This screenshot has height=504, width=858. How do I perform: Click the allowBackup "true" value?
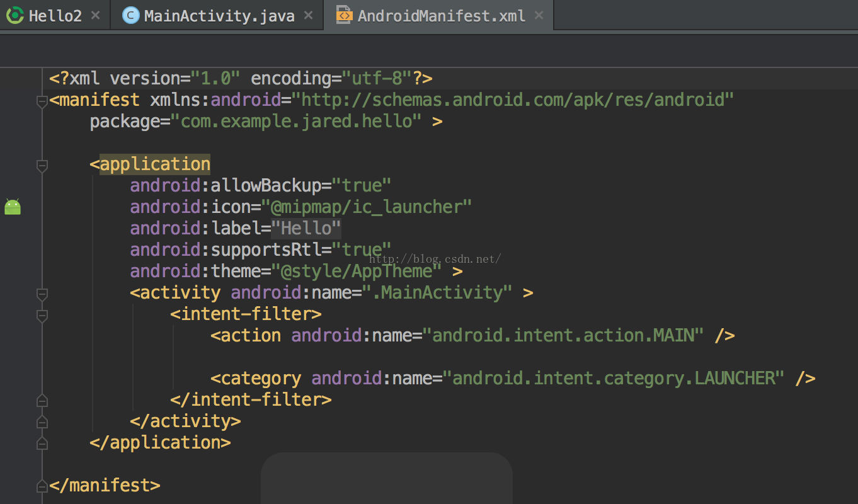[x=362, y=185]
